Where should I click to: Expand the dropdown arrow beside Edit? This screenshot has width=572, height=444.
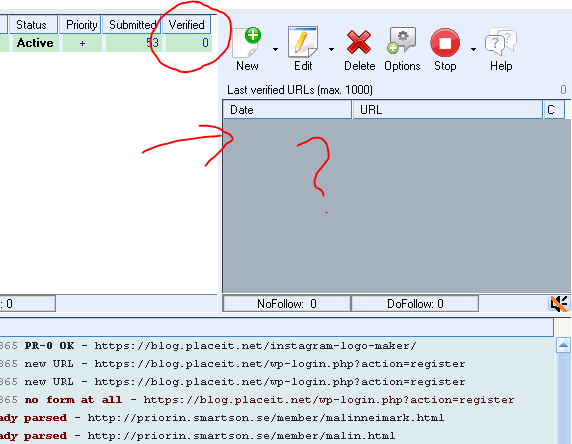click(331, 49)
